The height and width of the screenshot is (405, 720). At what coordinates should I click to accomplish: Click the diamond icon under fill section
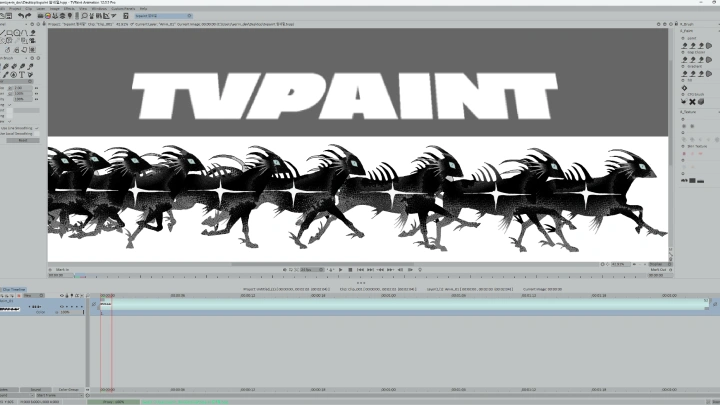(684, 88)
